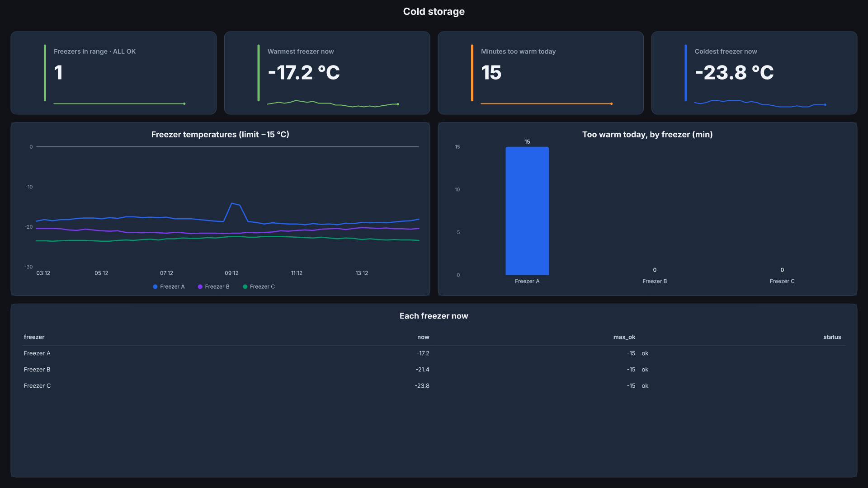The image size is (868, 488).
Task: Click the ok status in Freezer A row
Action: point(645,353)
